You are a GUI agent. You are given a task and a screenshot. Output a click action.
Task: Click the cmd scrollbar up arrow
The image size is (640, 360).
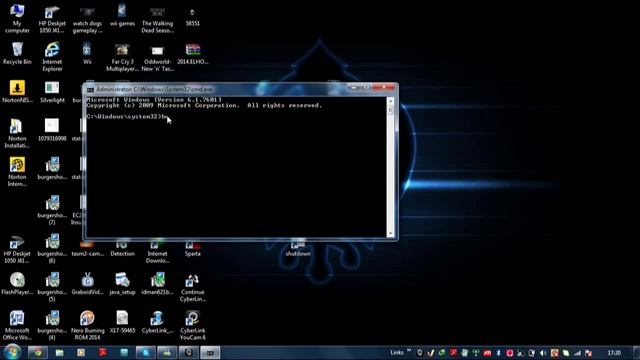point(391,100)
